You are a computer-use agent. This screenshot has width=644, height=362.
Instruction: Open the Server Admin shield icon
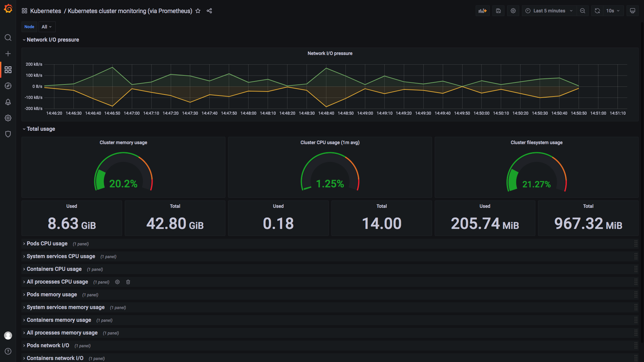tap(8, 134)
